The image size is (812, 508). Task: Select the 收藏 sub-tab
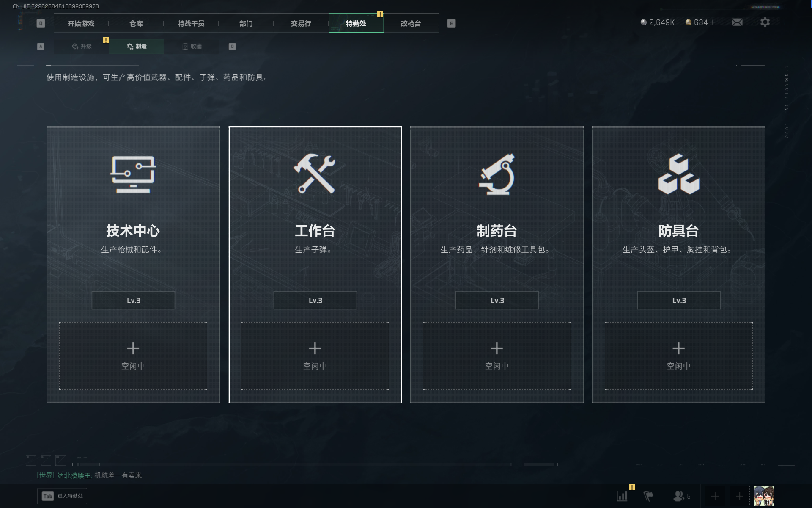(x=192, y=46)
